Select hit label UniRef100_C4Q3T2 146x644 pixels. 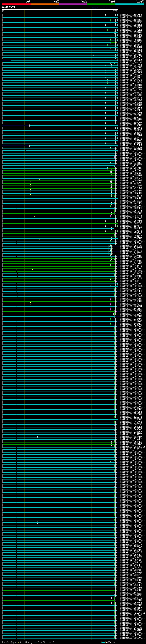[x=131, y=249]
